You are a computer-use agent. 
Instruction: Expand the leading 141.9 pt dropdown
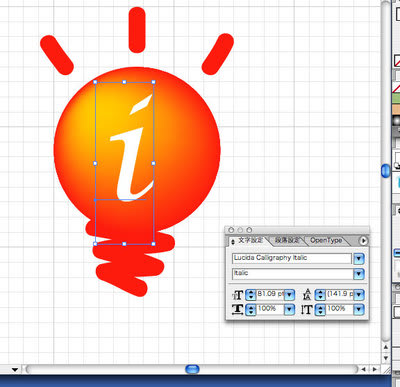point(359,295)
